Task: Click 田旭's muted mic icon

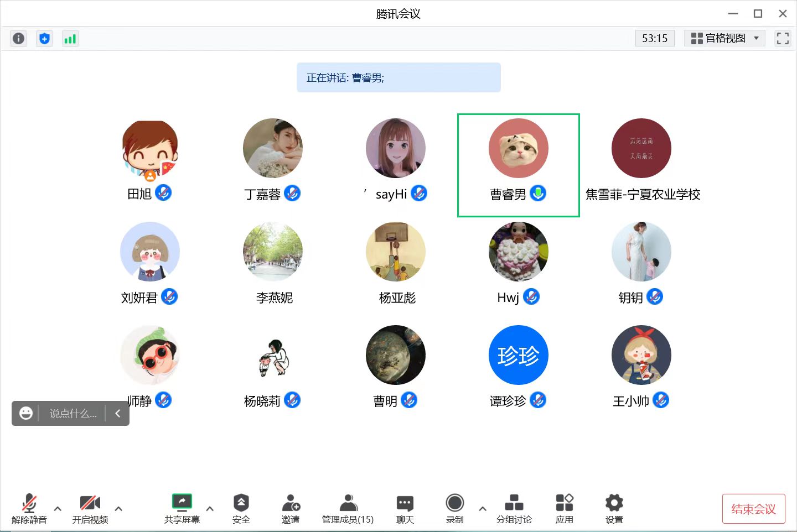Action: pos(163,193)
